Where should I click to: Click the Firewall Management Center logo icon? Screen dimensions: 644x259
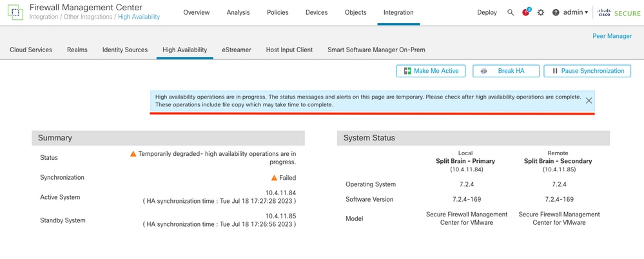coord(15,12)
